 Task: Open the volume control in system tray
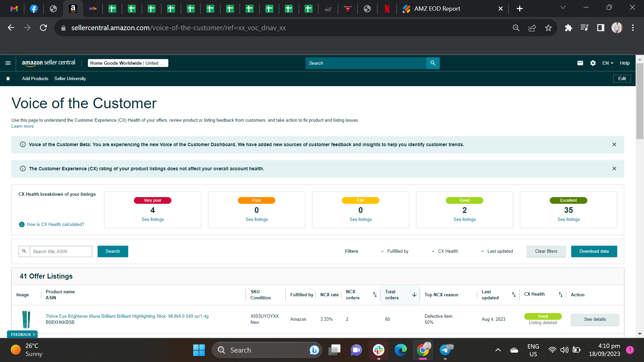564,350
